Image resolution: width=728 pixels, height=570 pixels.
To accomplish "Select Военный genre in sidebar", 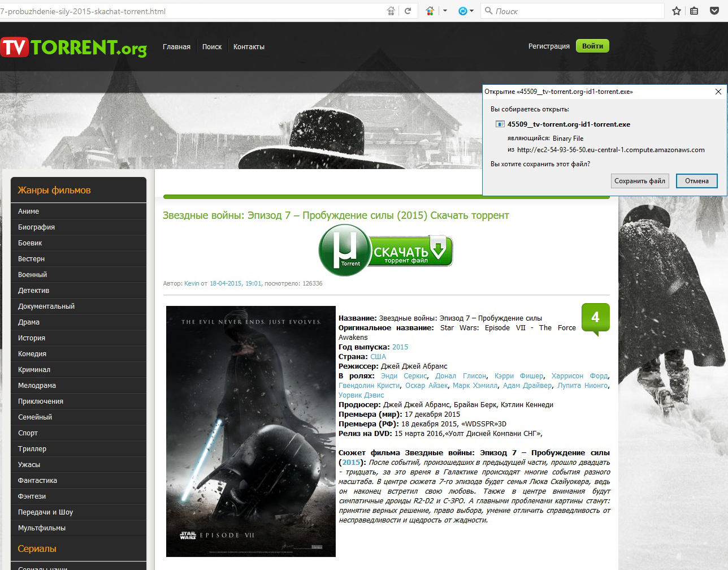I will (79, 274).
